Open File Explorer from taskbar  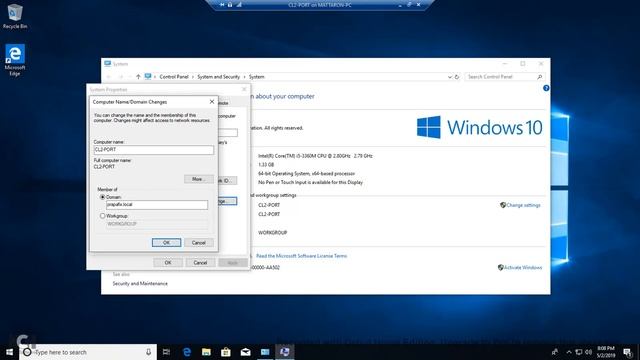[206, 352]
